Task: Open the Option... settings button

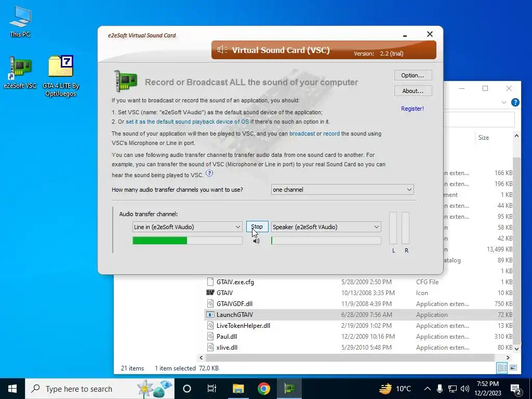Action: point(413,75)
